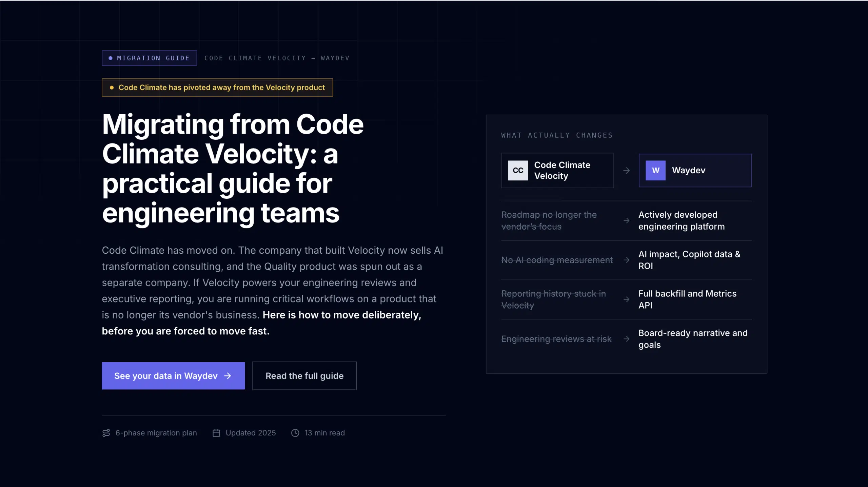Click the arrow inside See your data button
The image size is (868, 487).
pos(228,376)
